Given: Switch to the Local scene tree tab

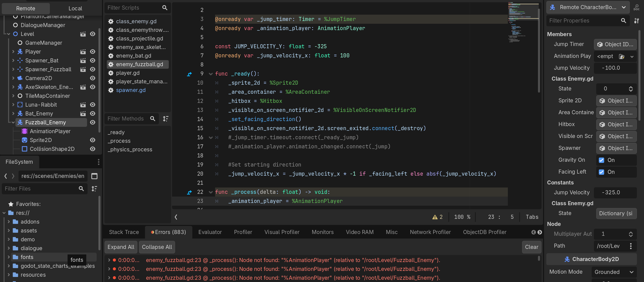Looking at the screenshot, I should click(75, 8).
